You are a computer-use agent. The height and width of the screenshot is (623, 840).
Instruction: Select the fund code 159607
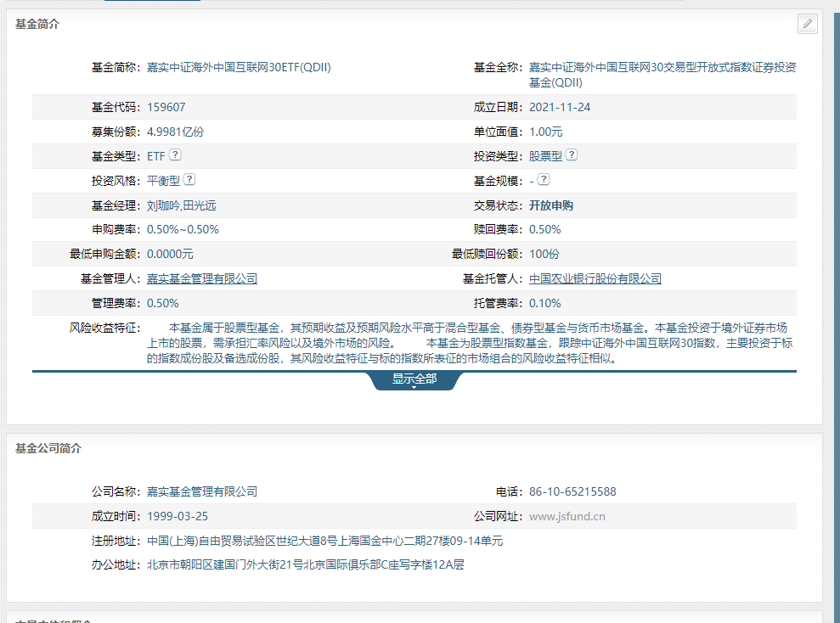[166, 107]
